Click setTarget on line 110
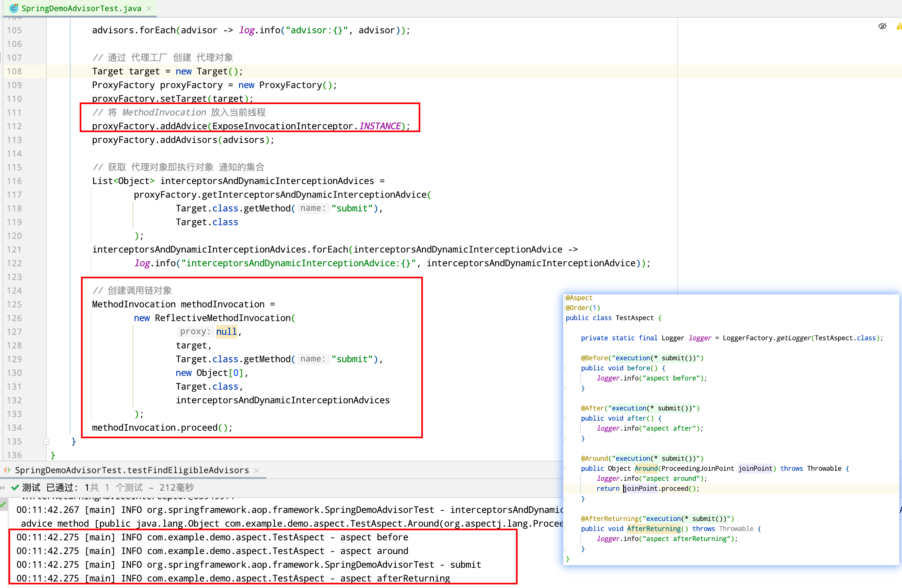Viewport: 902px width, 588px height. (184, 99)
